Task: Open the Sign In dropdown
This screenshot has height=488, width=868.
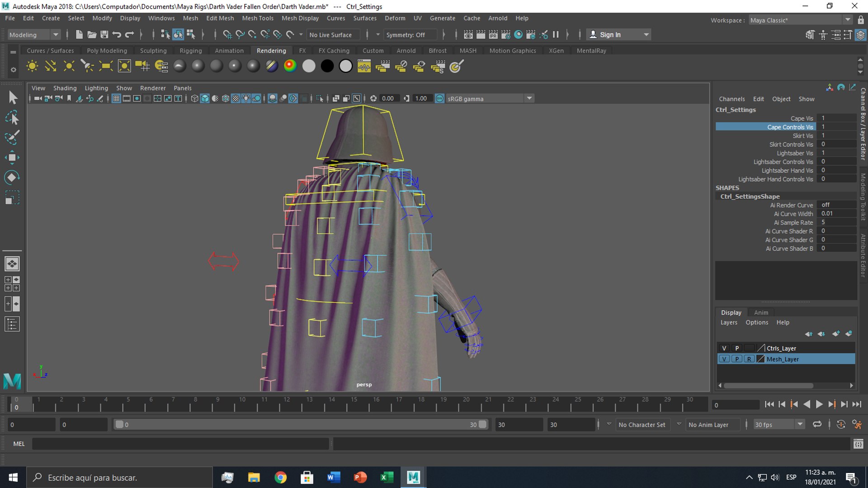Action: tap(646, 34)
